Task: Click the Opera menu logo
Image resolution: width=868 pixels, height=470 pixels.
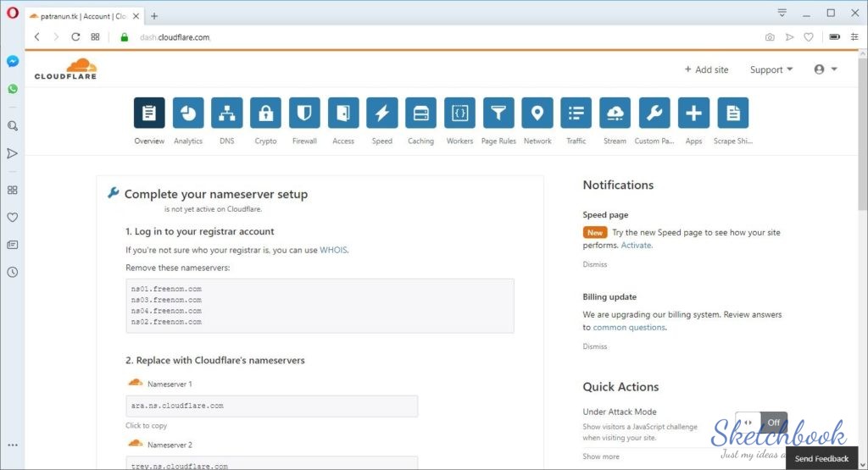Action: (12, 13)
